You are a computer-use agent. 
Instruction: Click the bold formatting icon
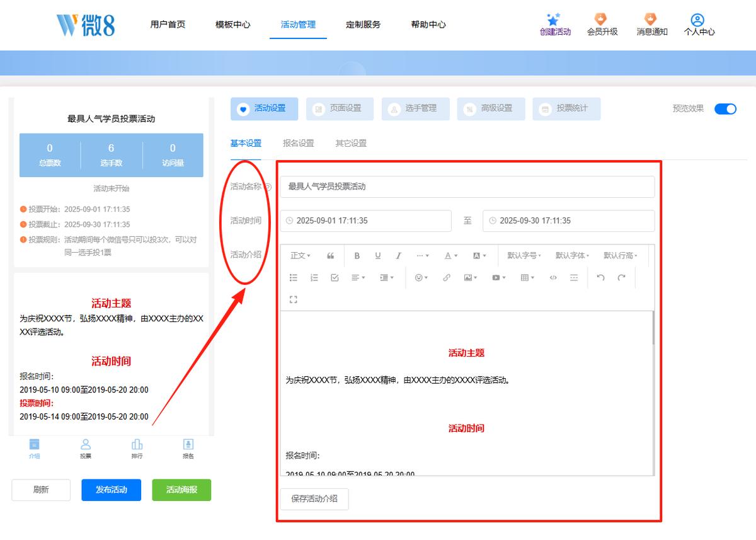coord(357,256)
